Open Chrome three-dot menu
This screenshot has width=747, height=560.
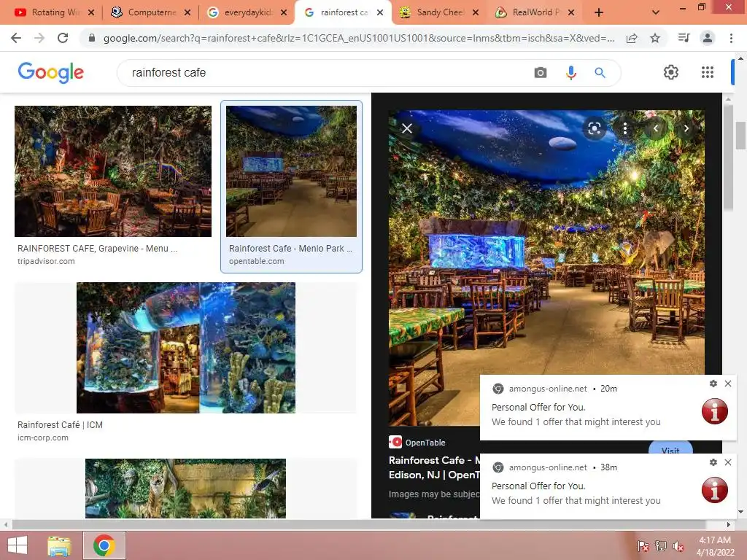[731, 38]
